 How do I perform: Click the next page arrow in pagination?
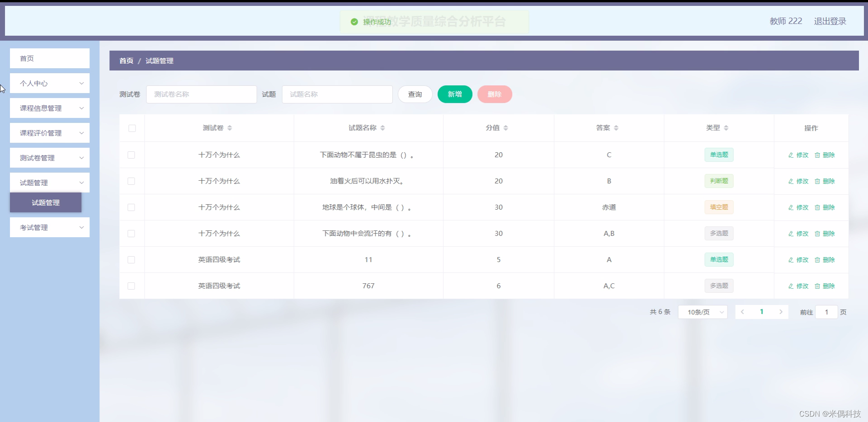[781, 312]
